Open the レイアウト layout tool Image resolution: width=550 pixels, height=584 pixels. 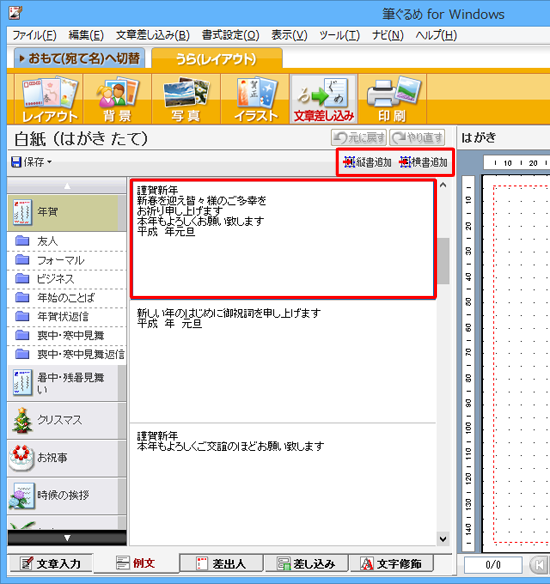point(49,99)
